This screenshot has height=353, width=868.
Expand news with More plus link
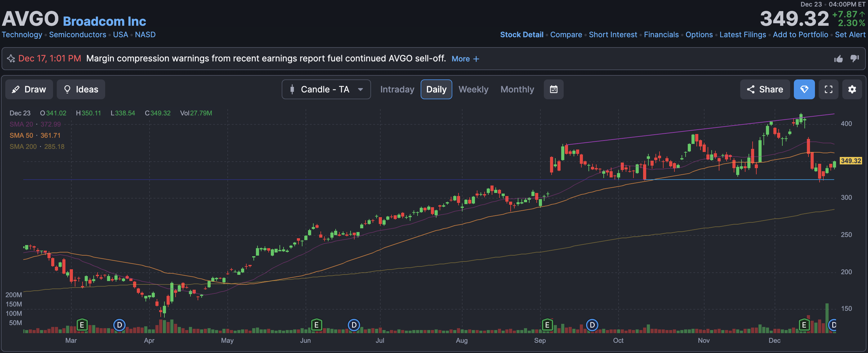465,59
